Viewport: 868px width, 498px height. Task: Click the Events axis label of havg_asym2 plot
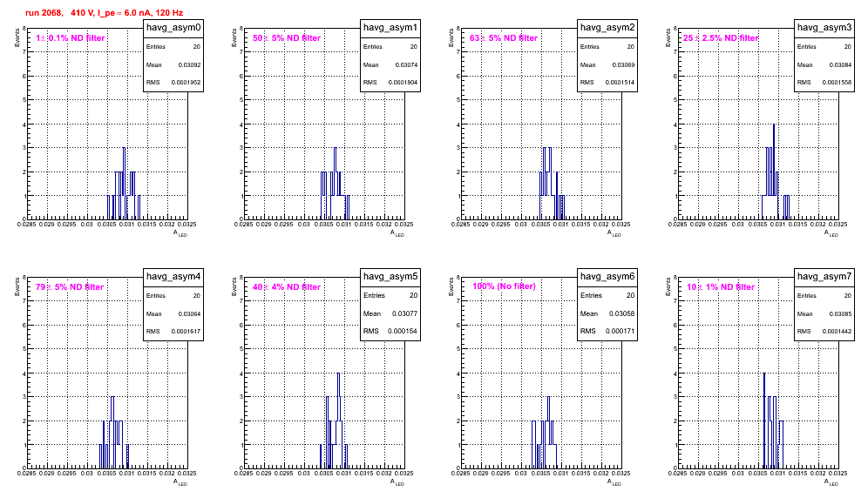tap(451, 37)
